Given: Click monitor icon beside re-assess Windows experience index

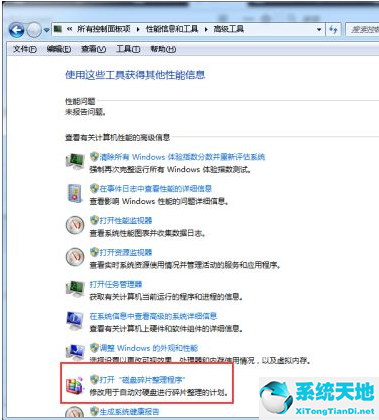Looking at the screenshot, I should coord(75,162).
